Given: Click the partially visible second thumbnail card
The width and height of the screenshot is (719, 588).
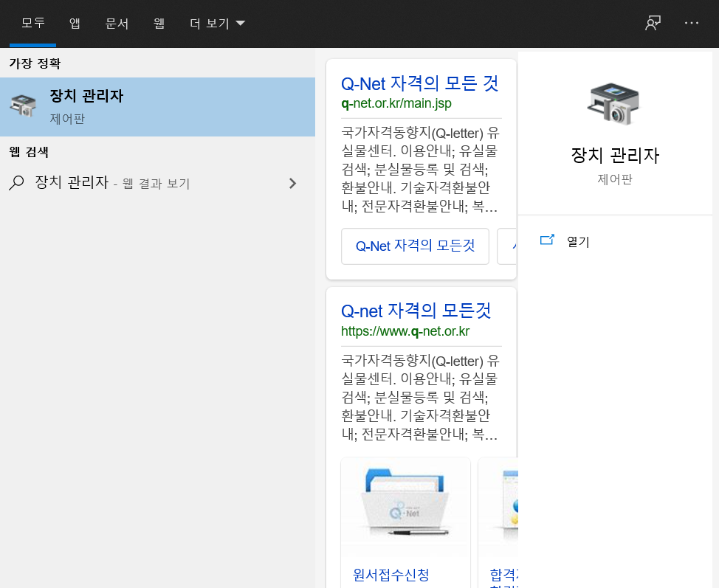Looking at the screenshot, I should point(498,522).
